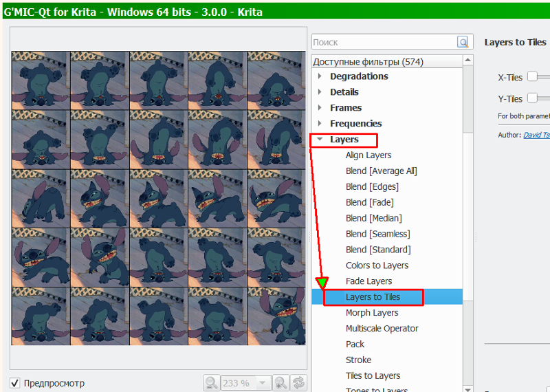Viewport: 550px width, 392px height.
Task: Select the Stroke filter
Action: 358,360
